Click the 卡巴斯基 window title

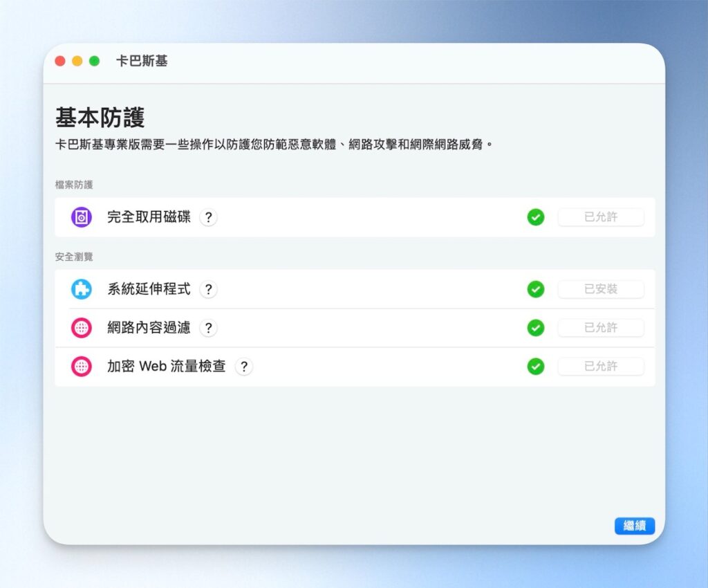pos(142,61)
